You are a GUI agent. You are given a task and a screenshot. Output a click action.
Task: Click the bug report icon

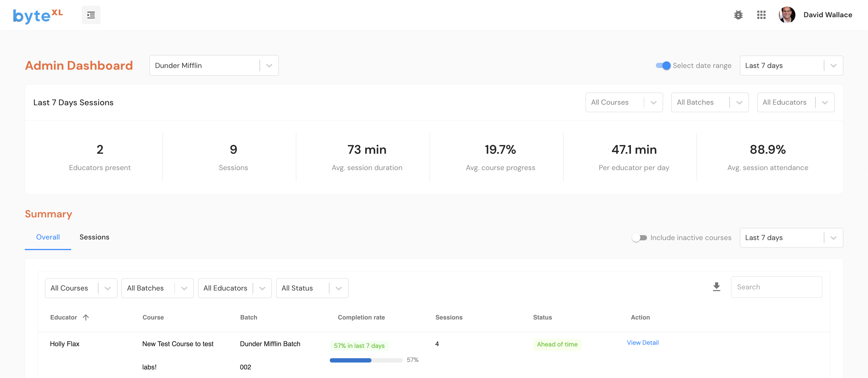click(x=738, y=15)
